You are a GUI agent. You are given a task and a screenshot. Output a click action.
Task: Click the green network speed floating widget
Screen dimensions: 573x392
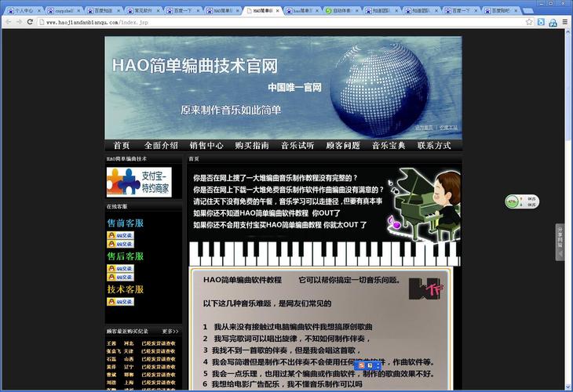pos(522,201)
